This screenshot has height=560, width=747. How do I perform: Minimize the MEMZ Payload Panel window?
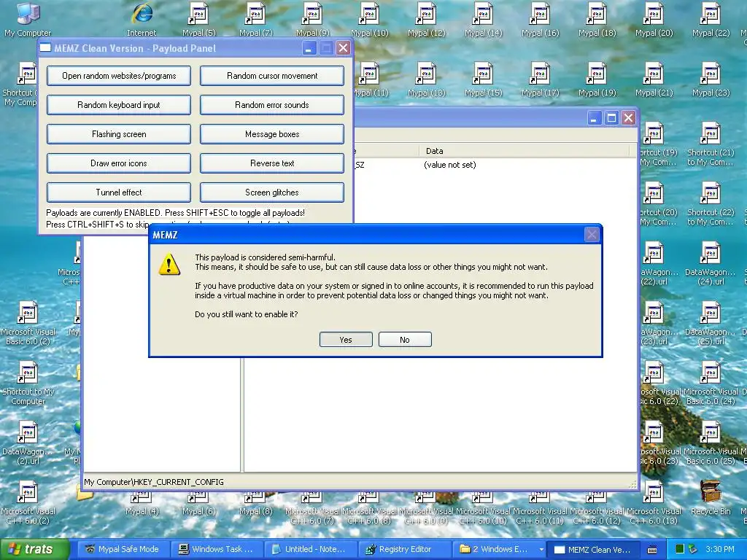coord(309,48)
